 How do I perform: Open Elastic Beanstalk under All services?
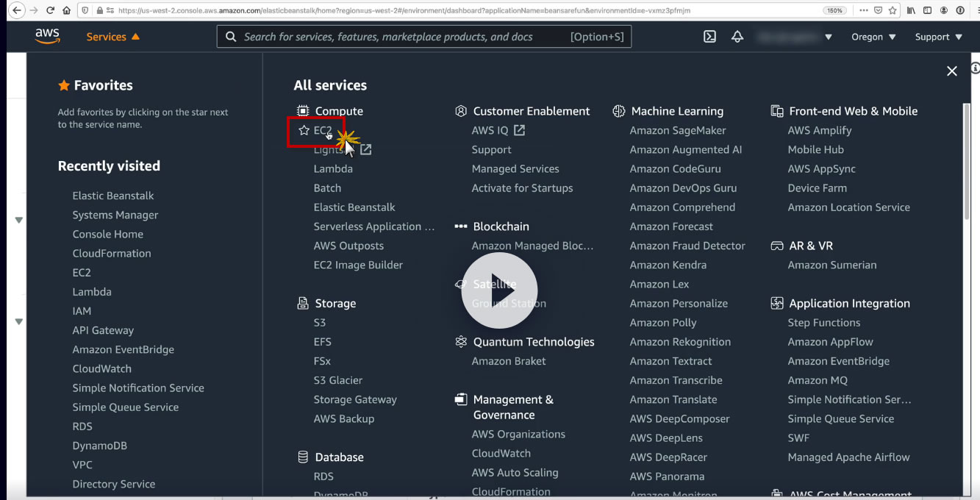(354, 207)
